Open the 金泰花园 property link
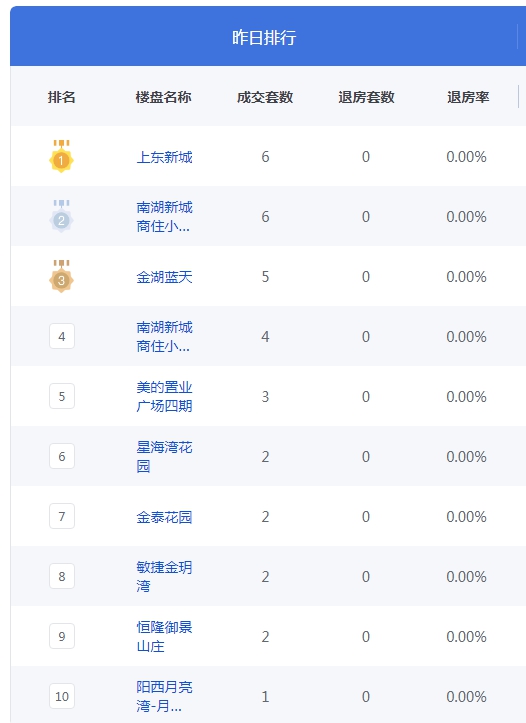 164,517
